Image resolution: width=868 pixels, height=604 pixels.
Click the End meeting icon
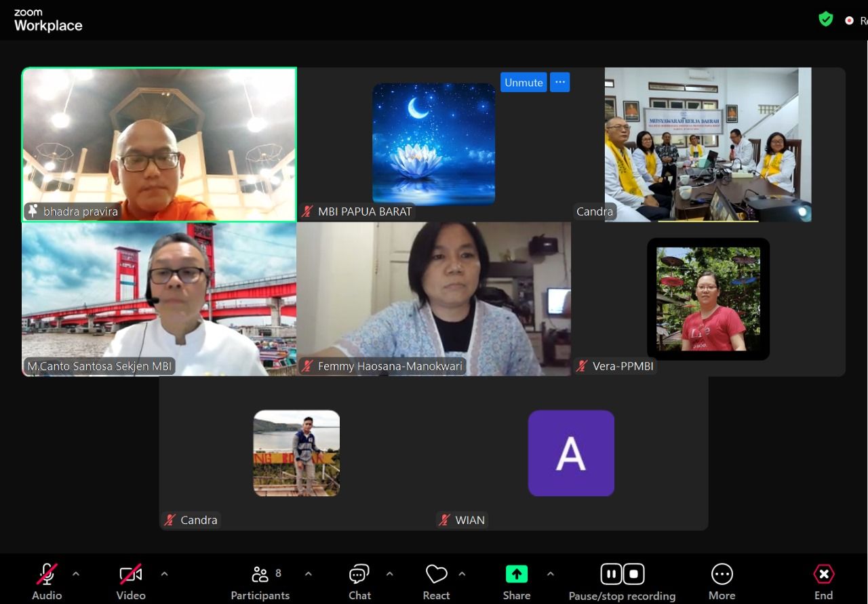[823, 575]
